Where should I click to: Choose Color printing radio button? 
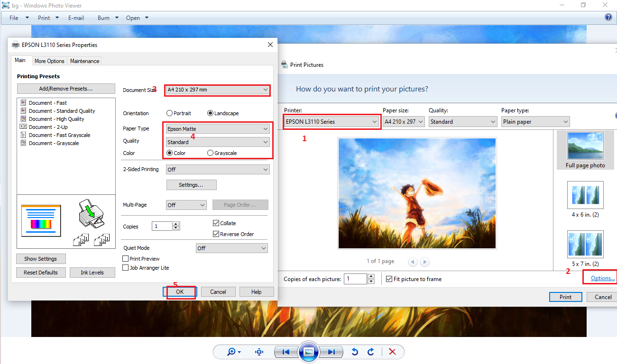coord(169,153)
